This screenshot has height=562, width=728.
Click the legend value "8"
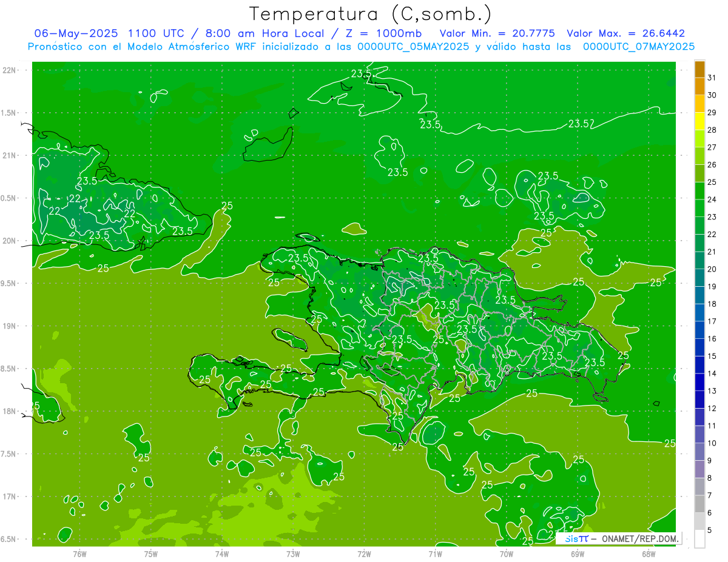[710, 478]
